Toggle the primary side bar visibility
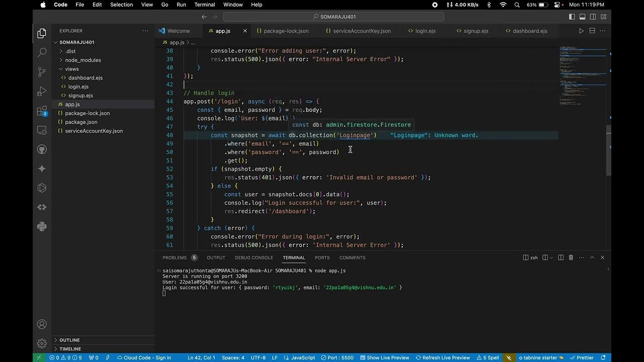Image resolution: width=644 pixels, height=362 pixels. pyautogui.click(x=572, y=17)
